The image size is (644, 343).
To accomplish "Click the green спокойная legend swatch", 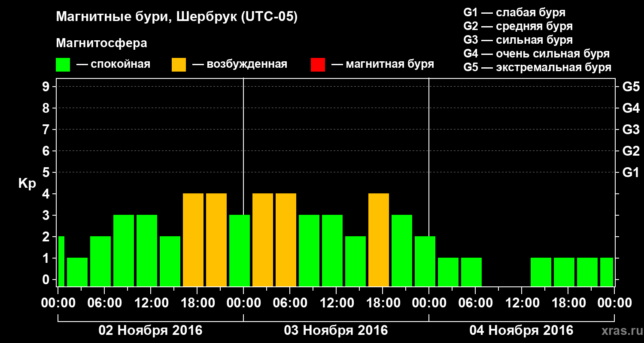I will 63,65.
